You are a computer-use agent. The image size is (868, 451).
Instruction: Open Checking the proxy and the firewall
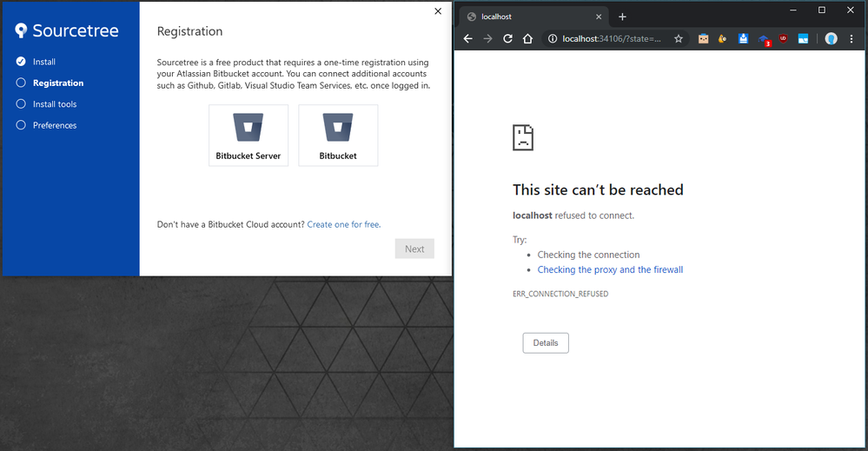pyautogui.click(x=610, y=269)
